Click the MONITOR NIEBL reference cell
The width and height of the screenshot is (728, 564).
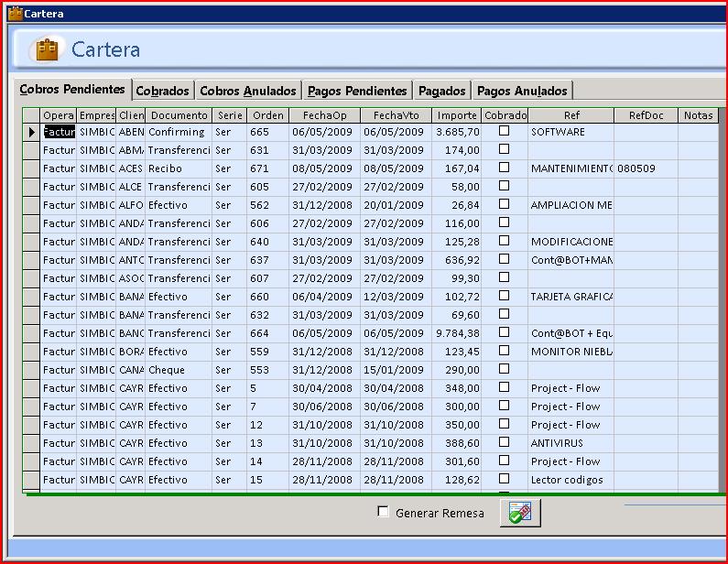pyautogui.click(x=571, y=352)
